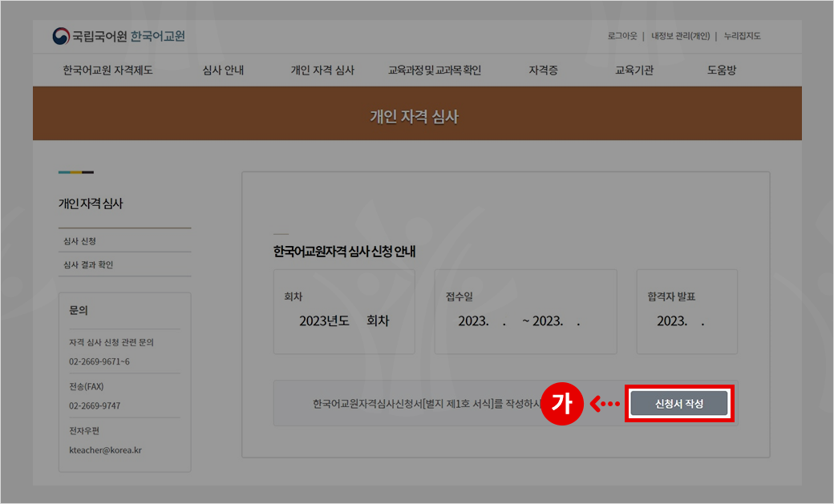Image resolution: width=834 pixels, height=504 pixels.
Task: Click the red 가 circle marker
Action: [x=561, y=404]
